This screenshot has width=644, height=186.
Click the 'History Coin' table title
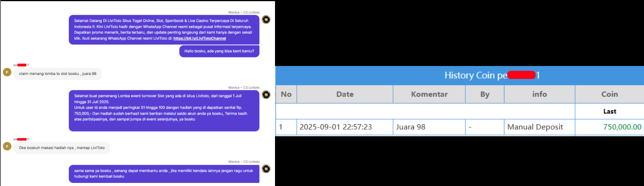click(492, 75)
